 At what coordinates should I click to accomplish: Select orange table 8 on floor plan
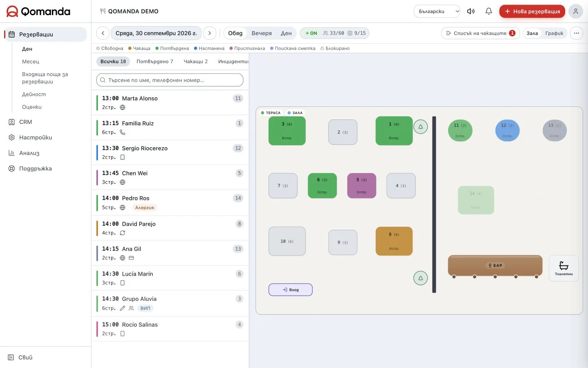(394, 241)
